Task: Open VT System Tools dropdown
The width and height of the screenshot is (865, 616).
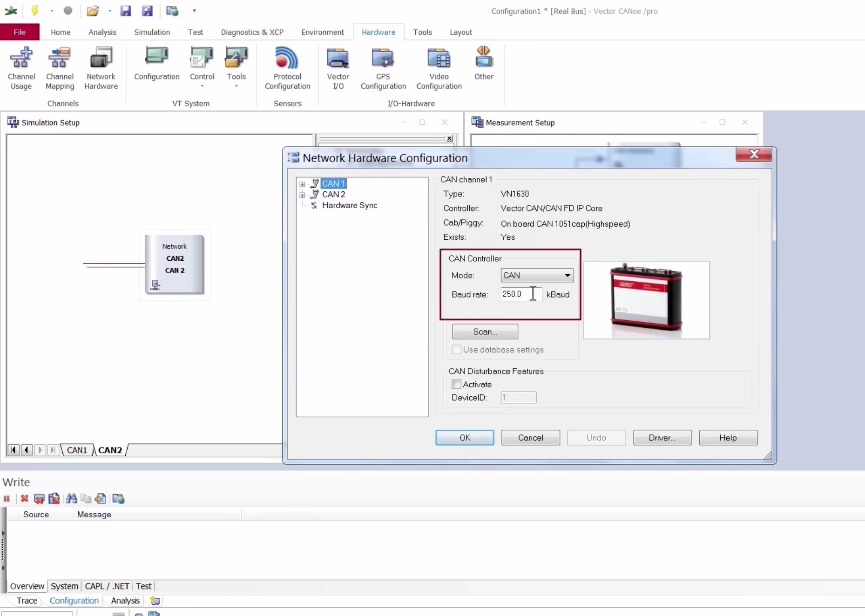Action: tap(236, 67)
